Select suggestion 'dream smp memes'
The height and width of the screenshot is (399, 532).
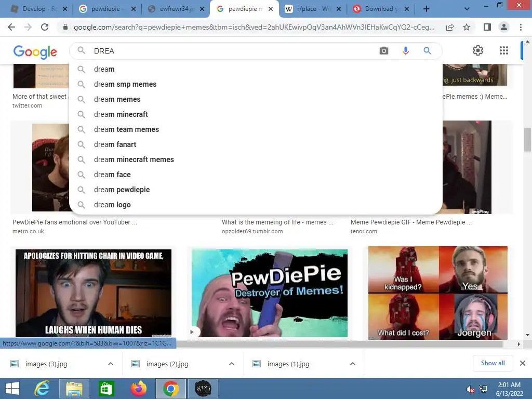click(256, 84)
